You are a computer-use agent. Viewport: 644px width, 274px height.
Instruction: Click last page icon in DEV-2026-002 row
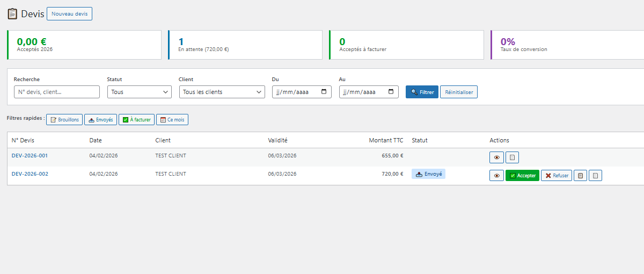[595, 176]
